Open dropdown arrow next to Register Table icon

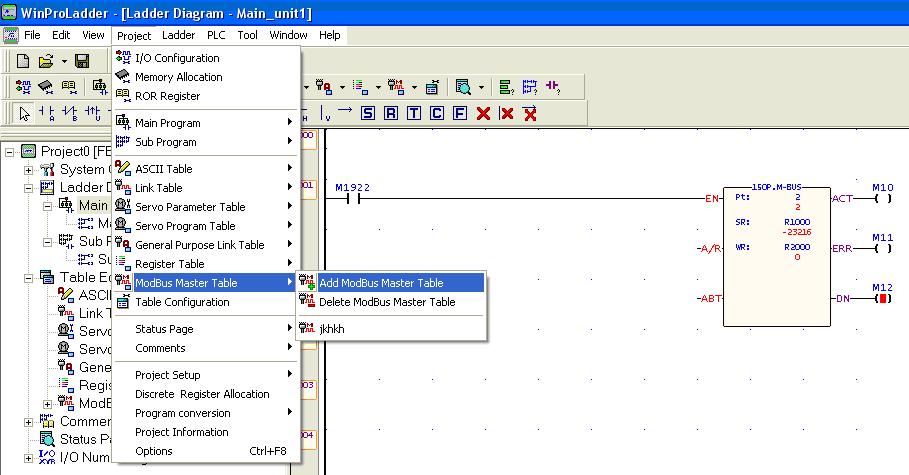(x=378, y=88)
